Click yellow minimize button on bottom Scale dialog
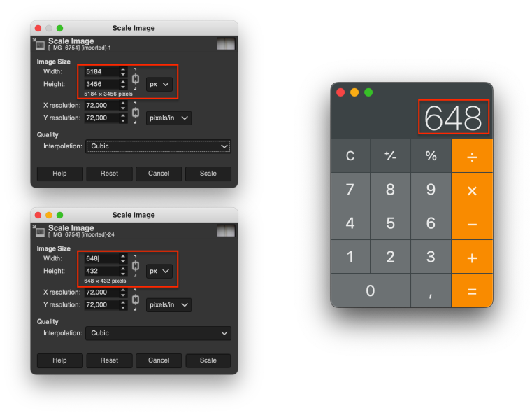Screen dimensions: 532x415 (49, 215)
